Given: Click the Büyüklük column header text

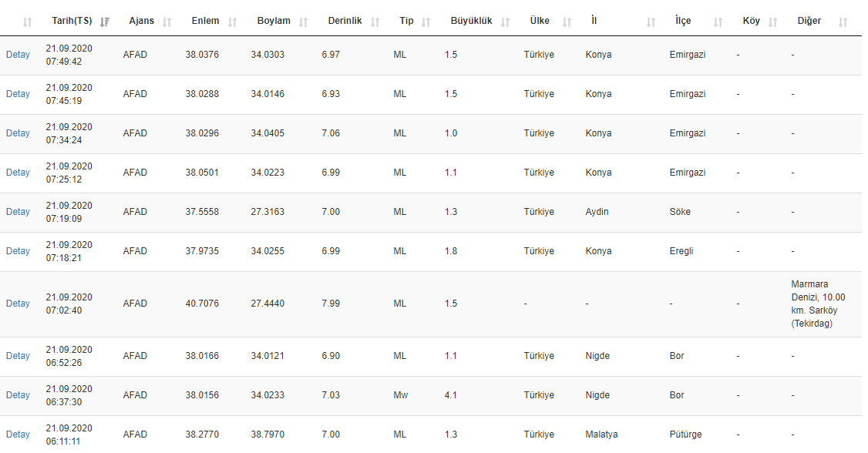Looking at the screenshot, I should coord(471,21).
